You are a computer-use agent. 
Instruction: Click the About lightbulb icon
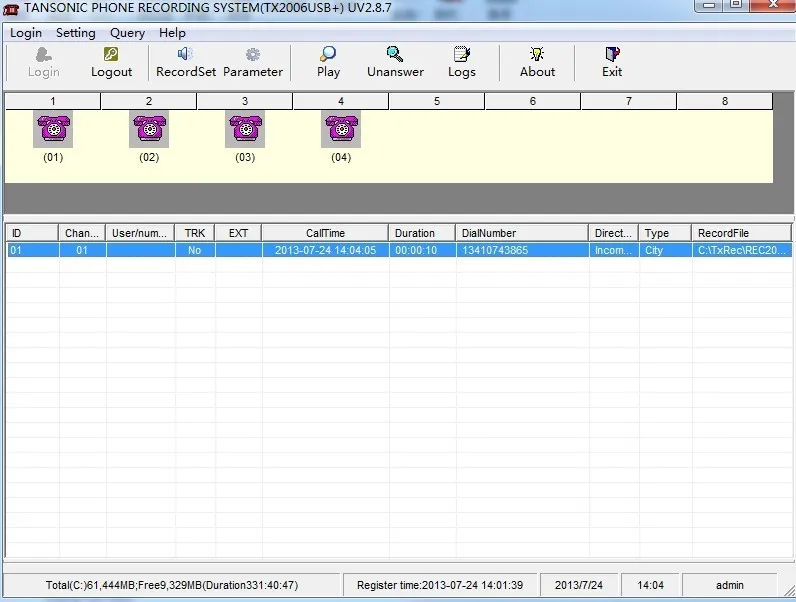click(x=537, y=54)
